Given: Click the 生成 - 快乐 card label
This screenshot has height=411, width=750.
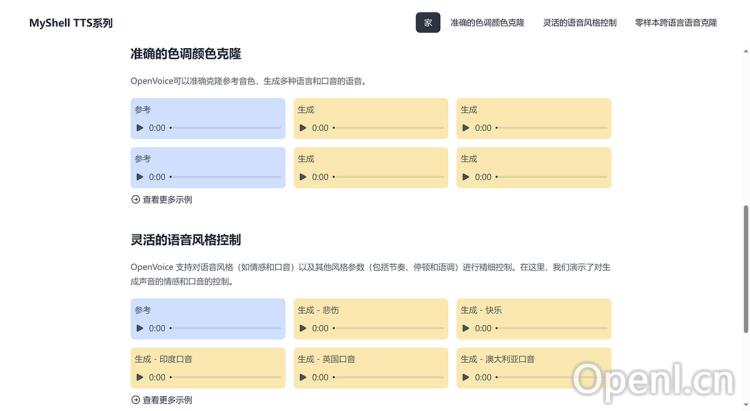Looking at the screenshot, I should [x=481, y=310].
